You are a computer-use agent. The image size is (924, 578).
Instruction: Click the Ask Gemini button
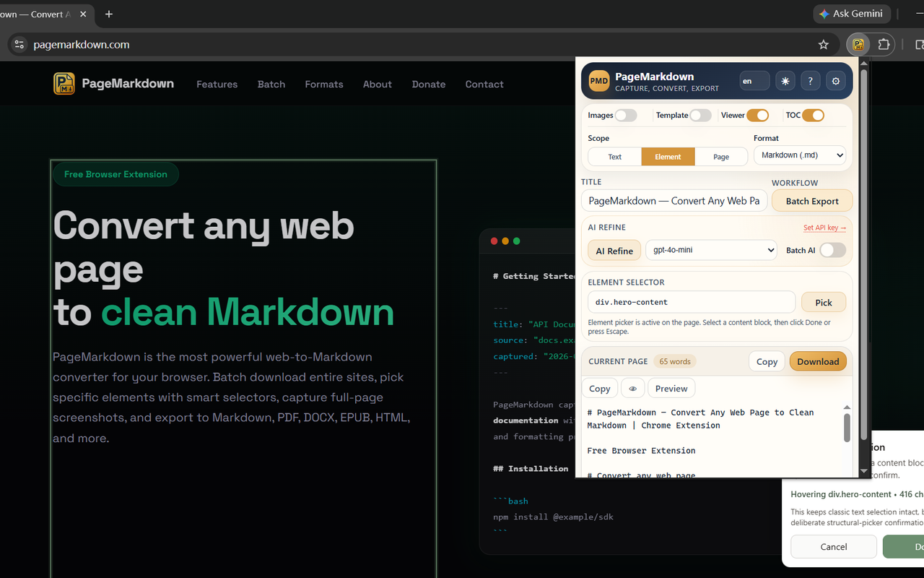(x=851, y=14)
